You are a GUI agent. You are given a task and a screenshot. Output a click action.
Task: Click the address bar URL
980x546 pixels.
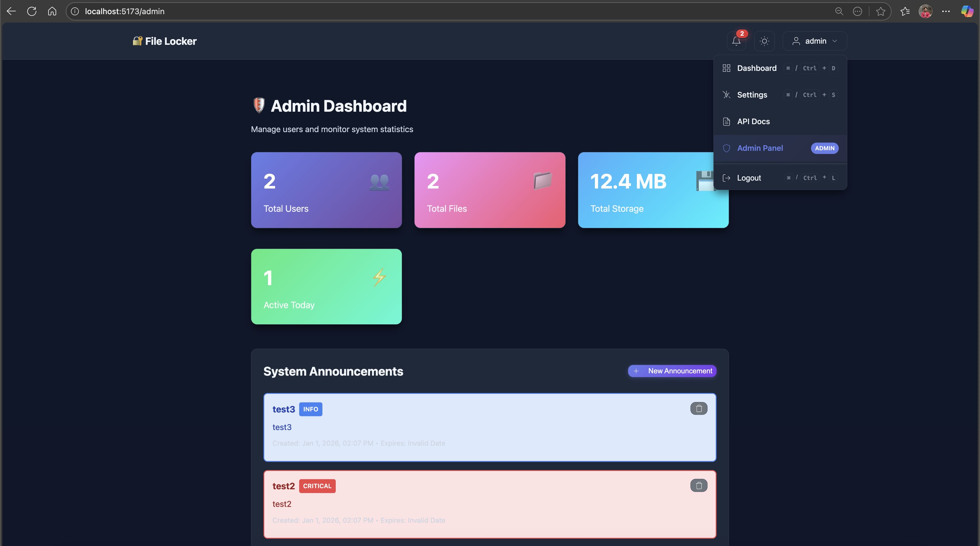click(x=124, y=11)
